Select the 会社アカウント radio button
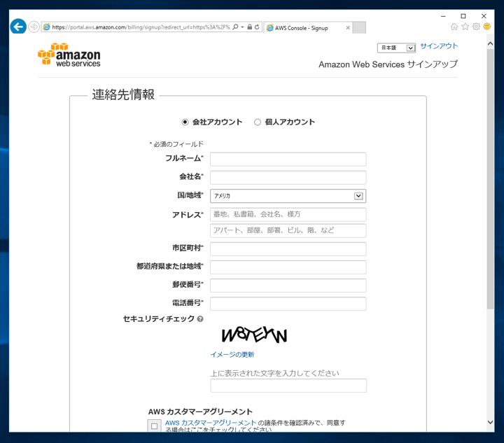 click(x=185, y=122)
